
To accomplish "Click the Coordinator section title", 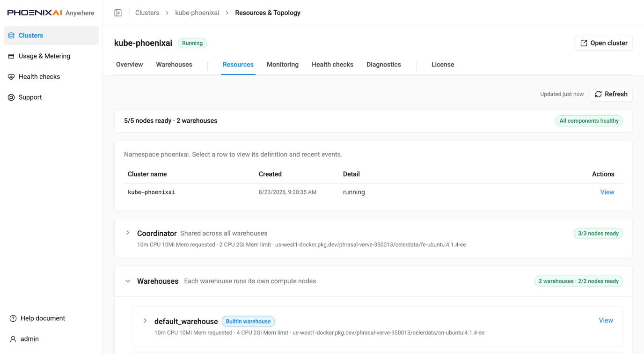I will (x=157, y=233).
